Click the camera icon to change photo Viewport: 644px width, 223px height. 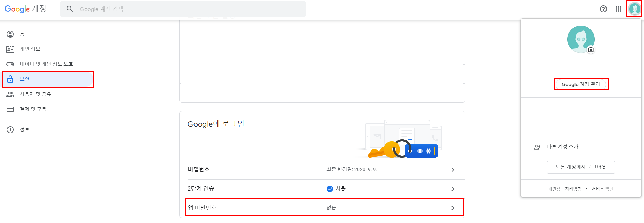[591, 50]
